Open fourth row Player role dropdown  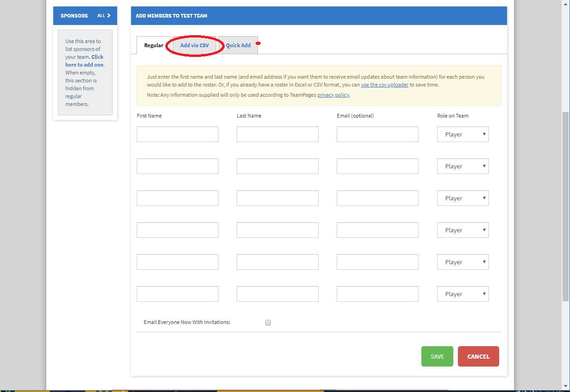[463, 230]
